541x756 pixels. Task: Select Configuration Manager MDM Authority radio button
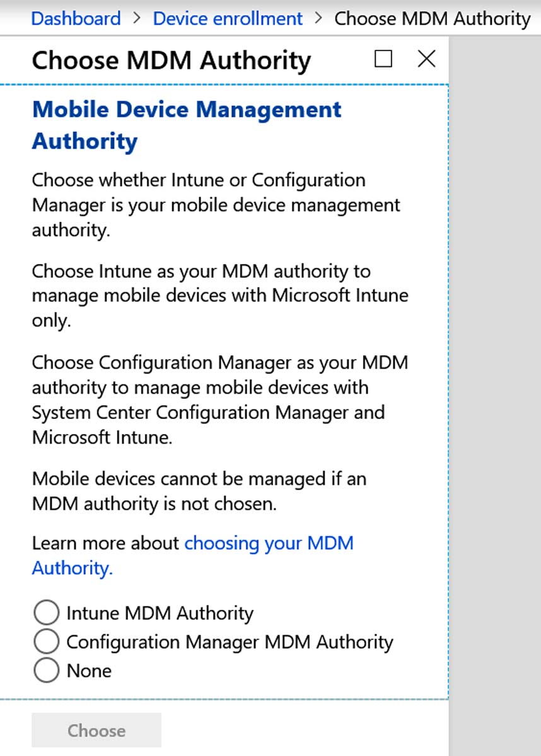pyautogui.click(x=46, y=641)
